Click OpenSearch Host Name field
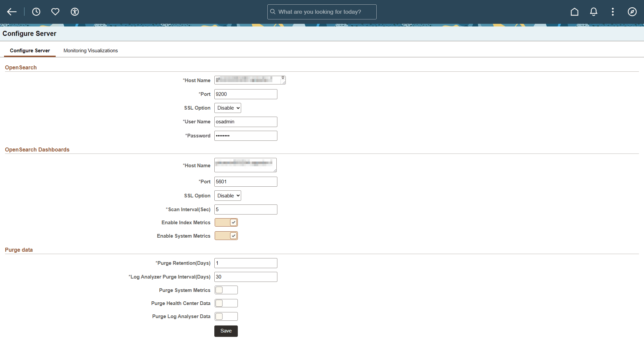The width and height of the screenshot is (644, 362). (250, 80)
